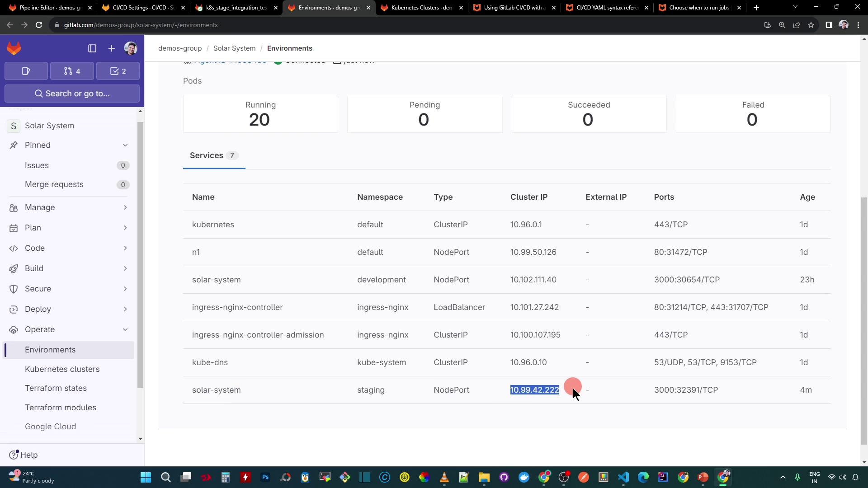The width and height of the screenshot is (868, 488).
Task: Open to-do list counter showing 2
Action: (x=118, y=71)
